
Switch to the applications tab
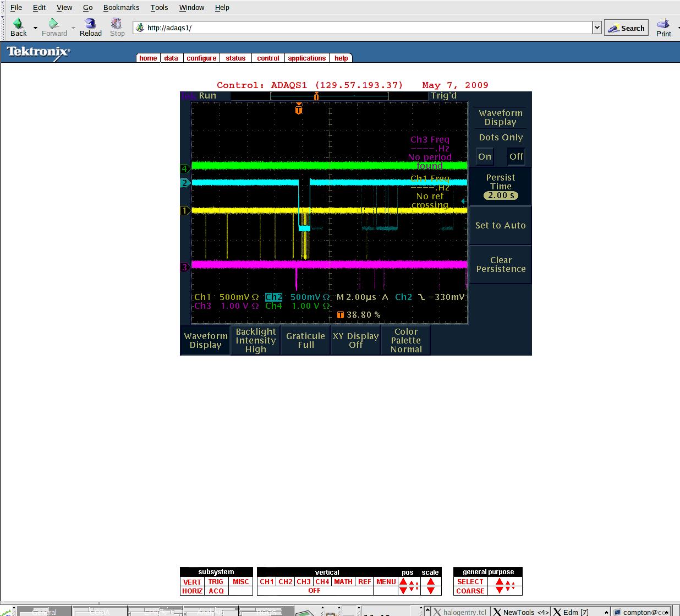[x=306, y=58]
